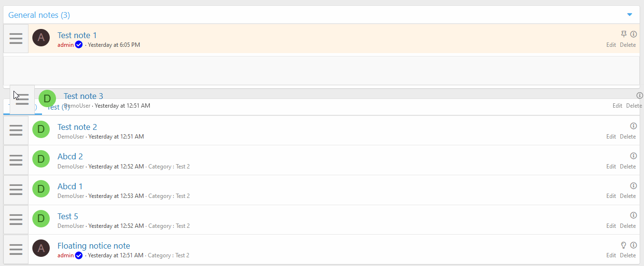The width and height of the screenshot is (644, 266).
Task: Delete the Abcd 1 note
Action: (x=628, y=196)
